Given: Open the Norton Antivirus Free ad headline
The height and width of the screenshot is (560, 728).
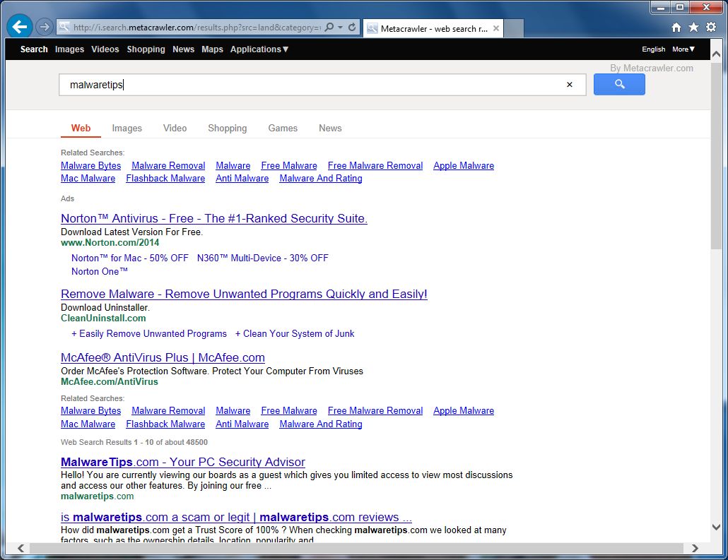Looking at the screenshot, I should pos(214,218).
